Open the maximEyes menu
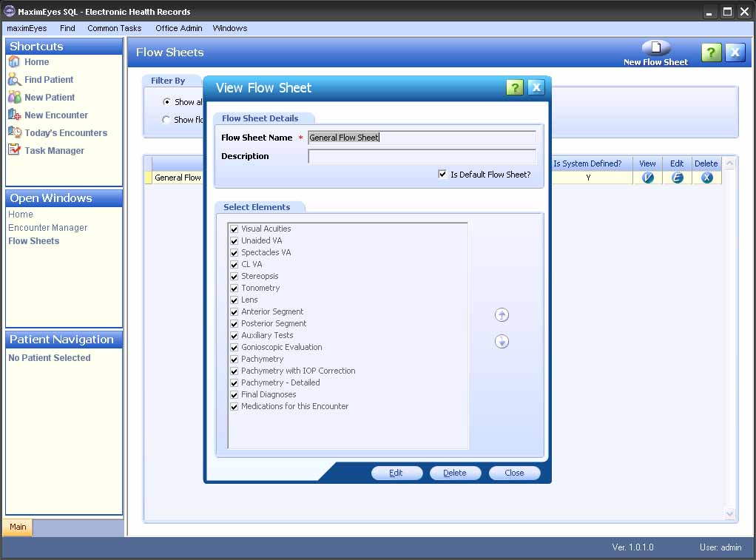 point(27,28)
